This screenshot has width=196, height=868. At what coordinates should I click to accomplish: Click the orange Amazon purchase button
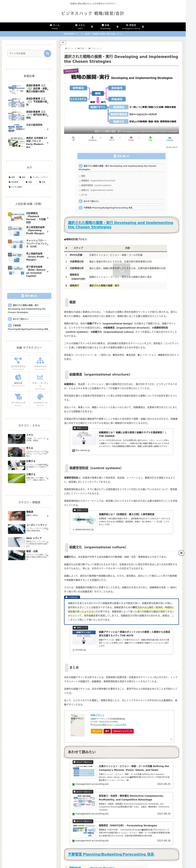(97, 731)
